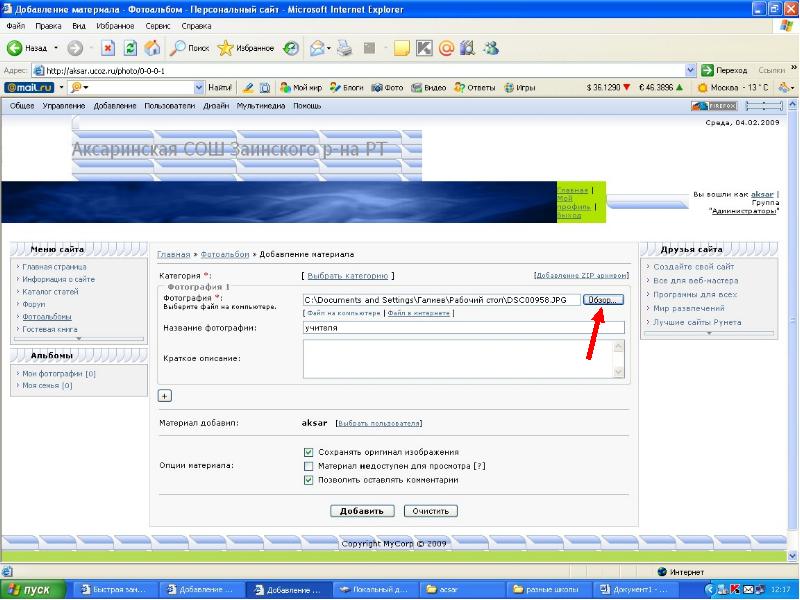This screenshot has height=600, width=800.
Task: Click the Print icon in toolbar
Action: click(345, 48)
